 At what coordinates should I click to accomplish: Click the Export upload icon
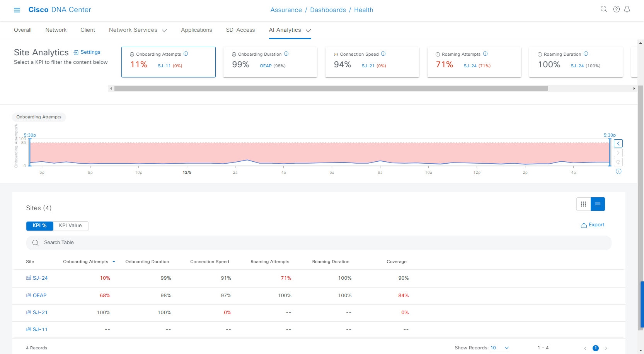point(584,225)
